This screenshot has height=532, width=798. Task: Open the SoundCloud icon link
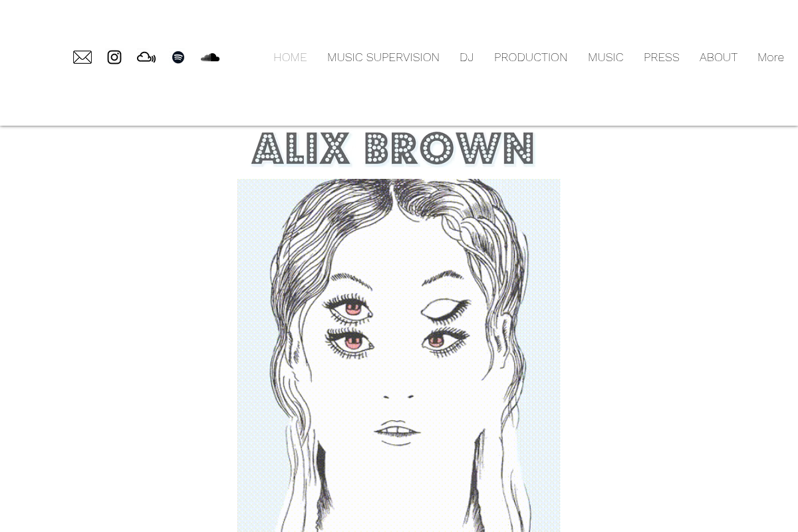[210, 57]
